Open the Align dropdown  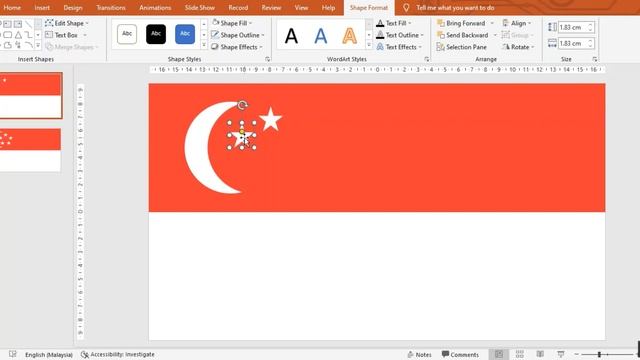pos(517,23)
